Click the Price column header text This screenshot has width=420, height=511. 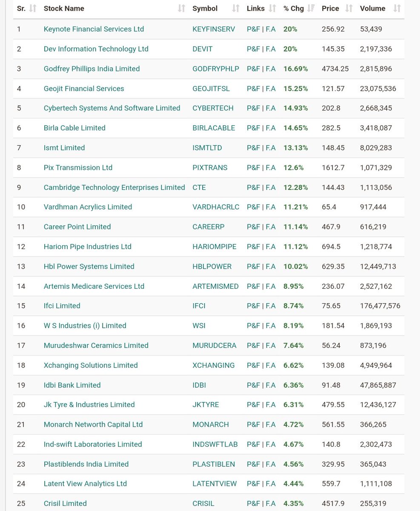coord(330,9)
